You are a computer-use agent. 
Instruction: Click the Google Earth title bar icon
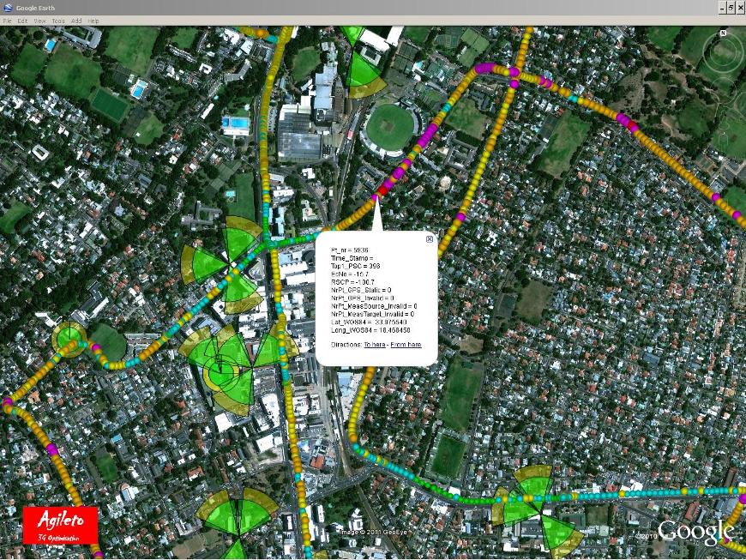[8, 8]
